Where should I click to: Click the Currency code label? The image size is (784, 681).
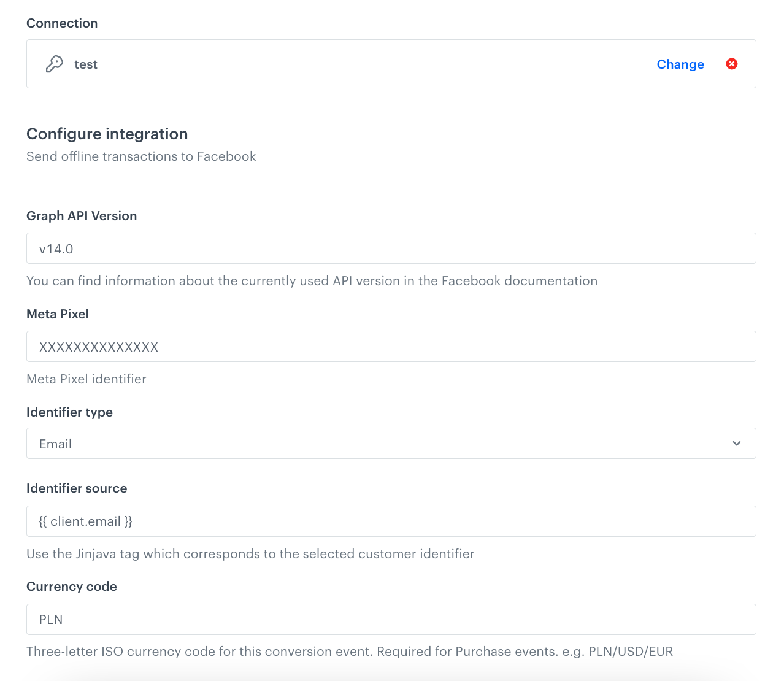(x=71, y=586)
